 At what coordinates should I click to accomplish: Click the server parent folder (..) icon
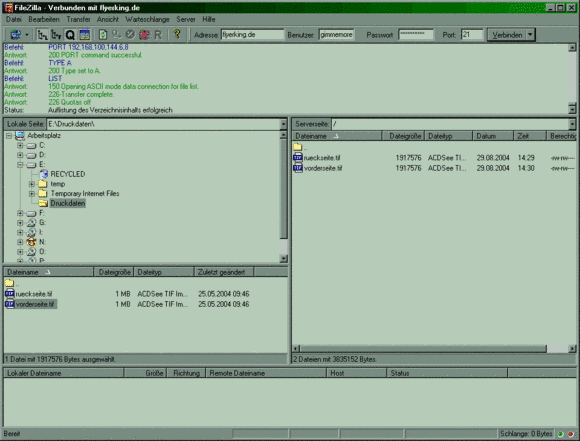(x=298, y=147)
